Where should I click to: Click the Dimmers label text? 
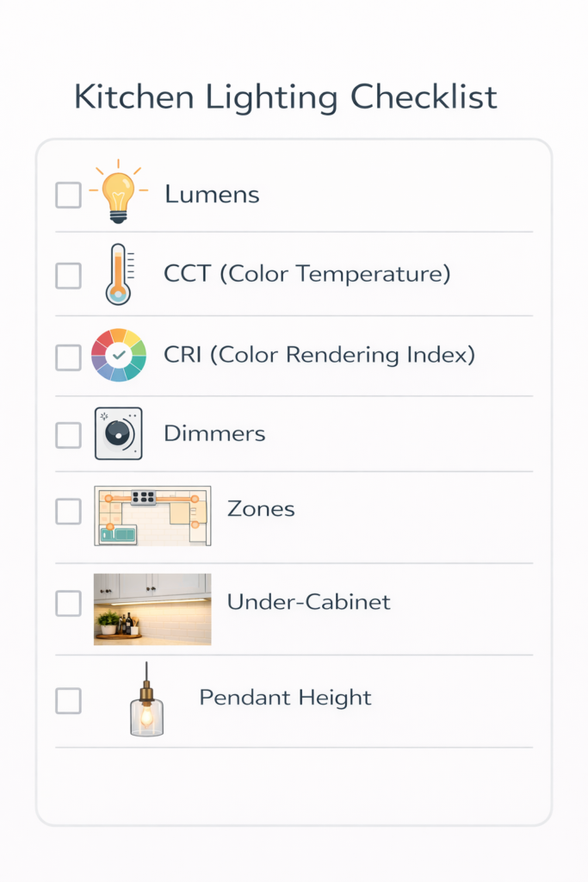point(214,433)
